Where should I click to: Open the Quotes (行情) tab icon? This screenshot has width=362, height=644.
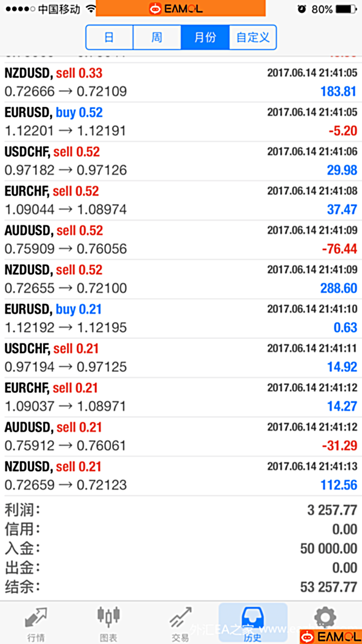coord(36,617)
